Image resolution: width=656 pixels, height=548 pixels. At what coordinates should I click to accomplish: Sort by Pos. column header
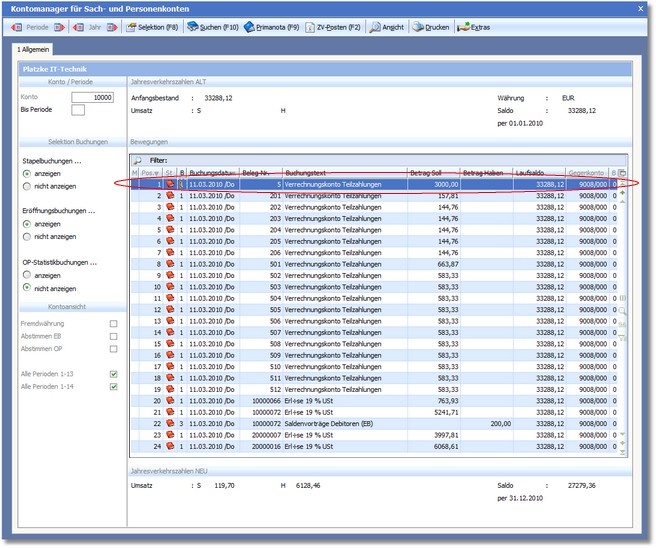[149, 172]
